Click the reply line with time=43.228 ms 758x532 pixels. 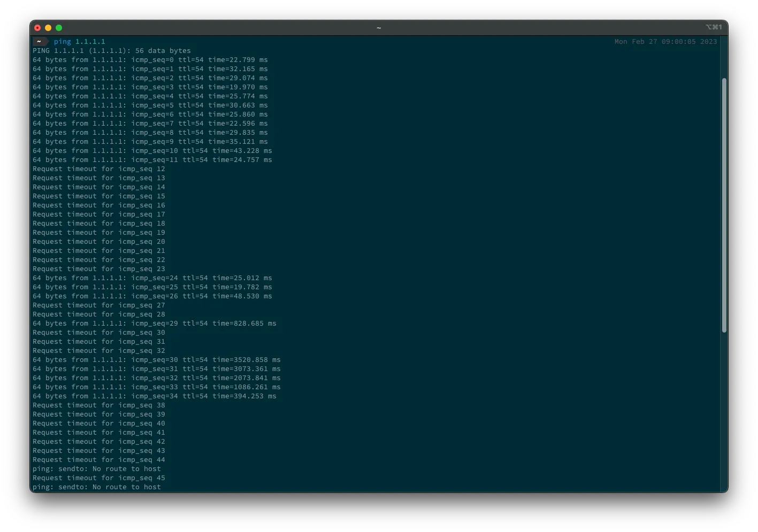coord(152,151)
